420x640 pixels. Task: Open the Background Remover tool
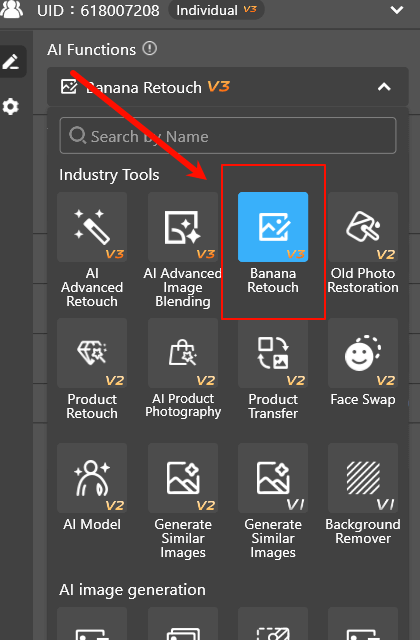[363, 478]
